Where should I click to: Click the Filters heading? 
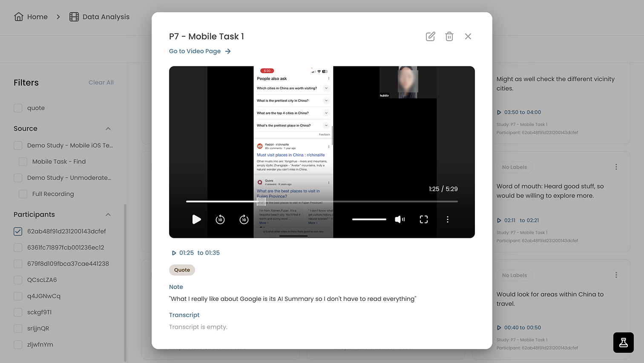click(26, 83)
